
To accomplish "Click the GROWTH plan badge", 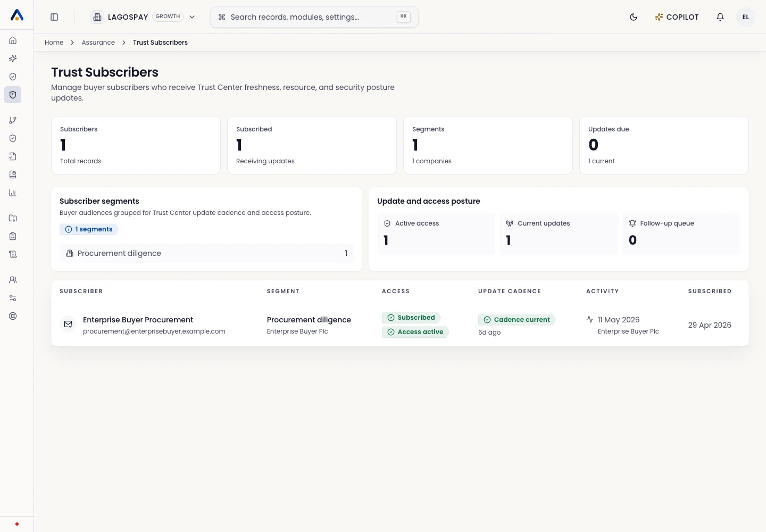I will [168, 16].
